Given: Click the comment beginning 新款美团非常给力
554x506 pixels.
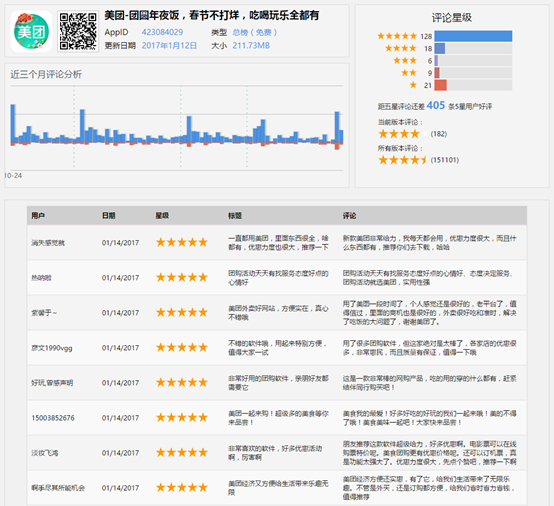Looking at the screenshot, I should (x=430, y=243).
